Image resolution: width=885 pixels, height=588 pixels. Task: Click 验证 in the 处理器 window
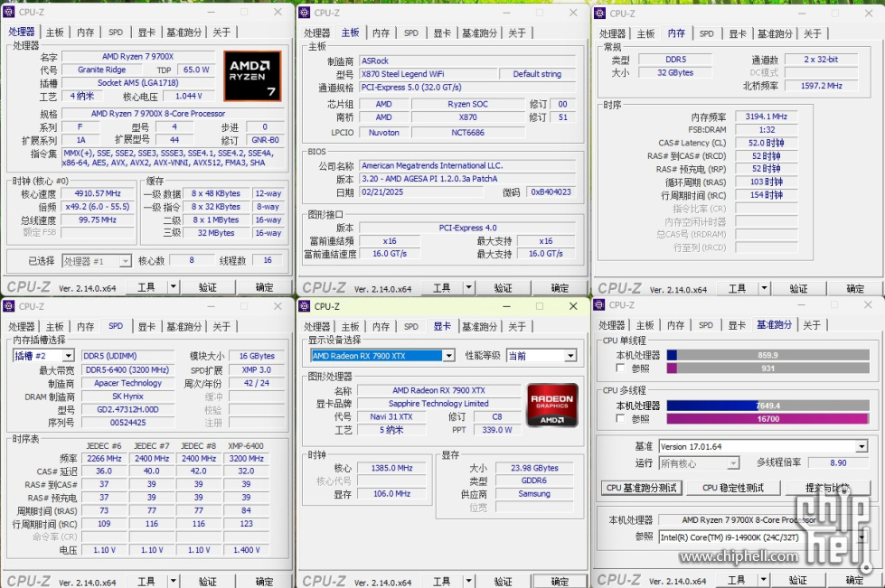tap(208, 287)
